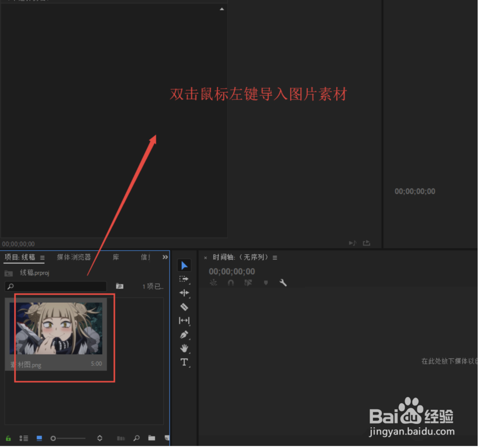This screenshot has height=448, width=481.
Task: Toggle project writable lock icon
Action: (8, 438)
